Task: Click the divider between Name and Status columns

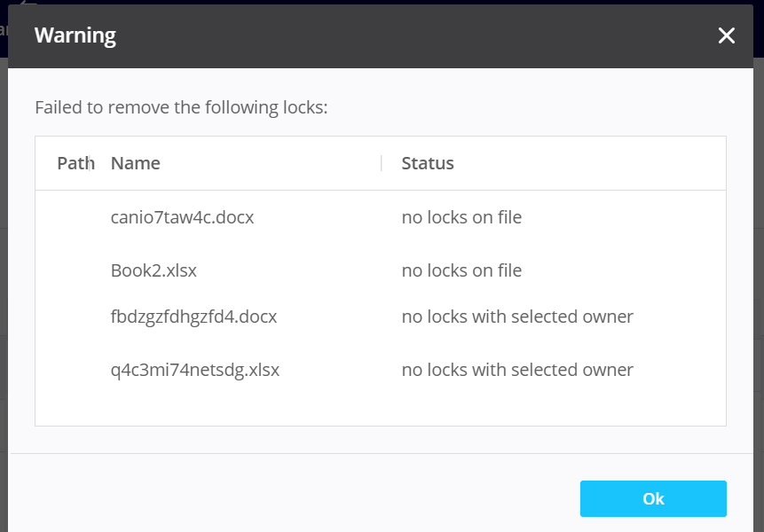Action: [382, 163]
